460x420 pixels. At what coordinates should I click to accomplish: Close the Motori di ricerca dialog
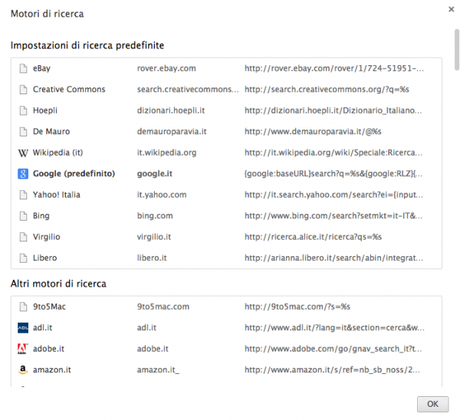coord(451,9)
